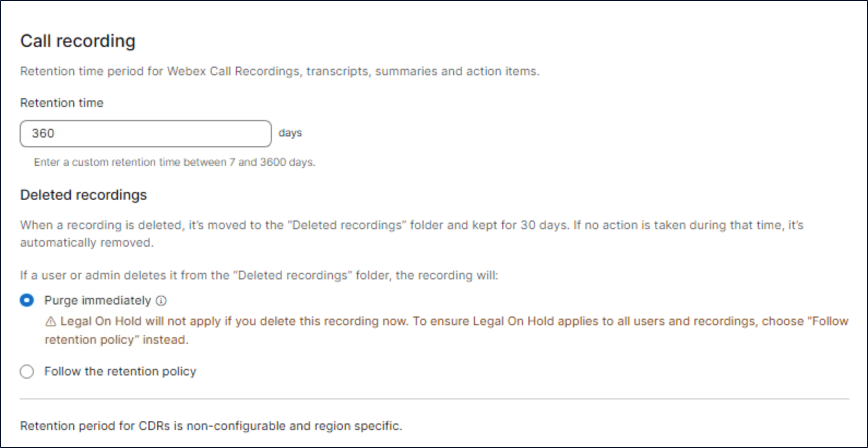Click the "Retention time" field label
The height and width of the screenshot is (448, 868).
pyautogui.click(x=62, y=103)
